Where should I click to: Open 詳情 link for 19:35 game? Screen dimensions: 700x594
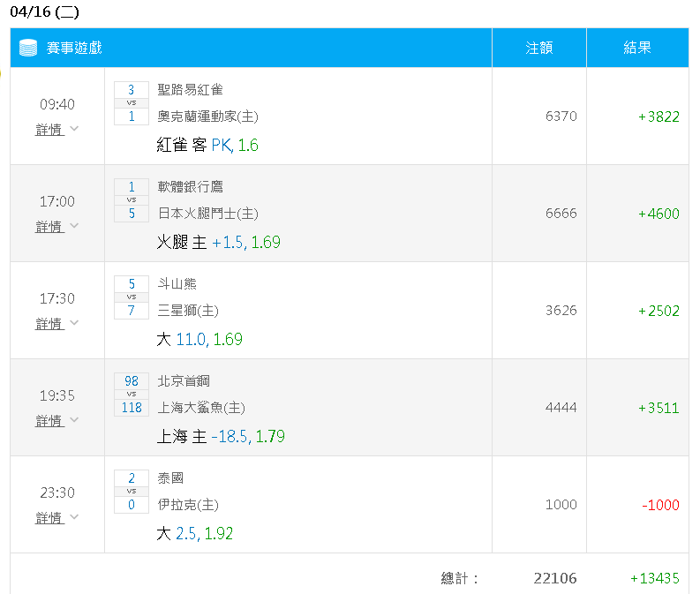click(x=49, y=421)
